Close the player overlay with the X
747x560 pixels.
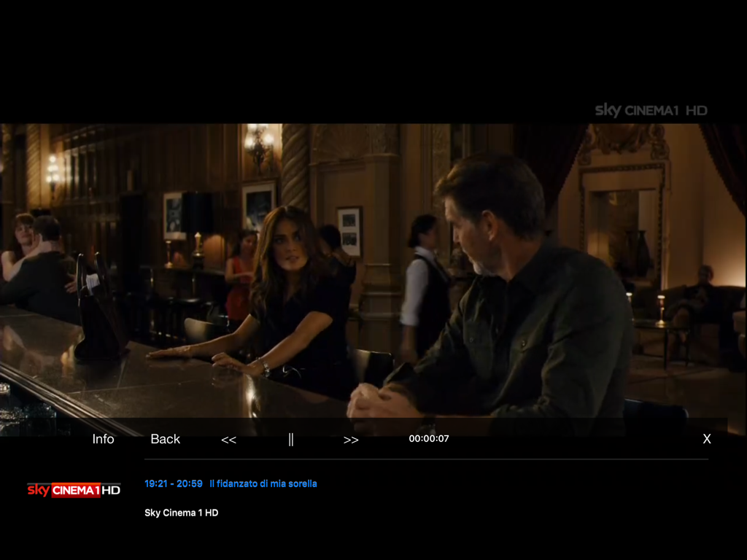706,439
